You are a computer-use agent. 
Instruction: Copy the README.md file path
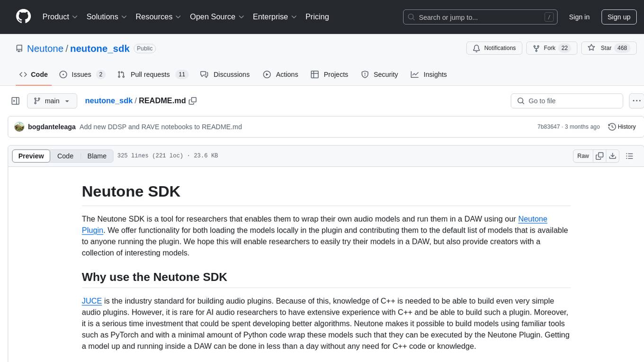[193, 101]
